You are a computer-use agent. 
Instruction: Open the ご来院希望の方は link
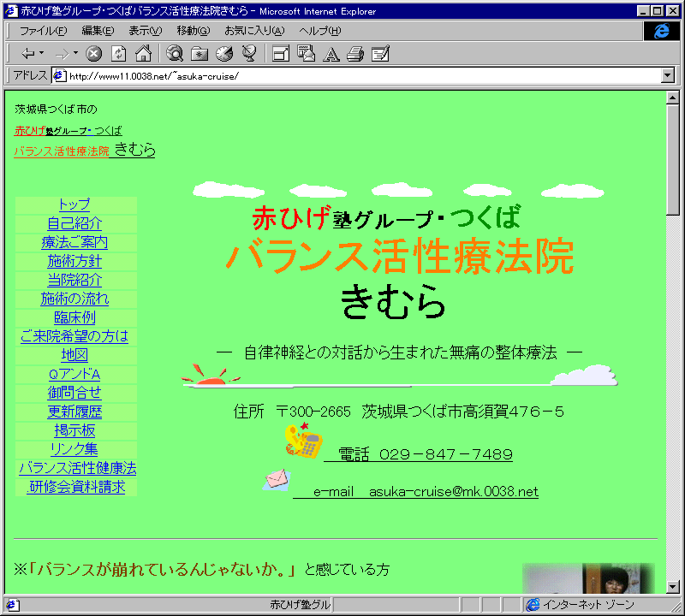coord(74,336)
